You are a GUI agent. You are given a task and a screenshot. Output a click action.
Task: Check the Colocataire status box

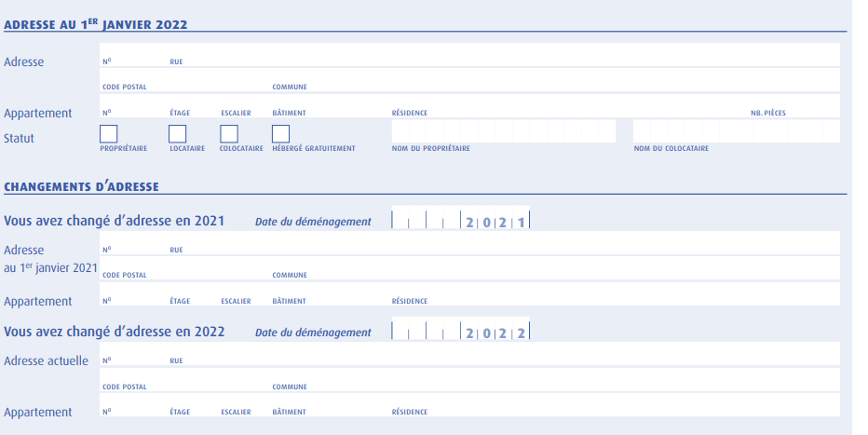[228, 134]
